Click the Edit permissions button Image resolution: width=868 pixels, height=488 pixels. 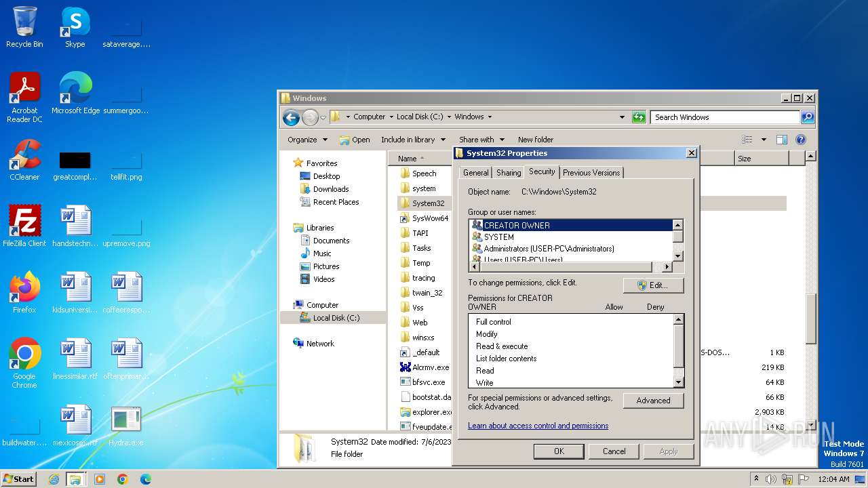click(653, 285)
